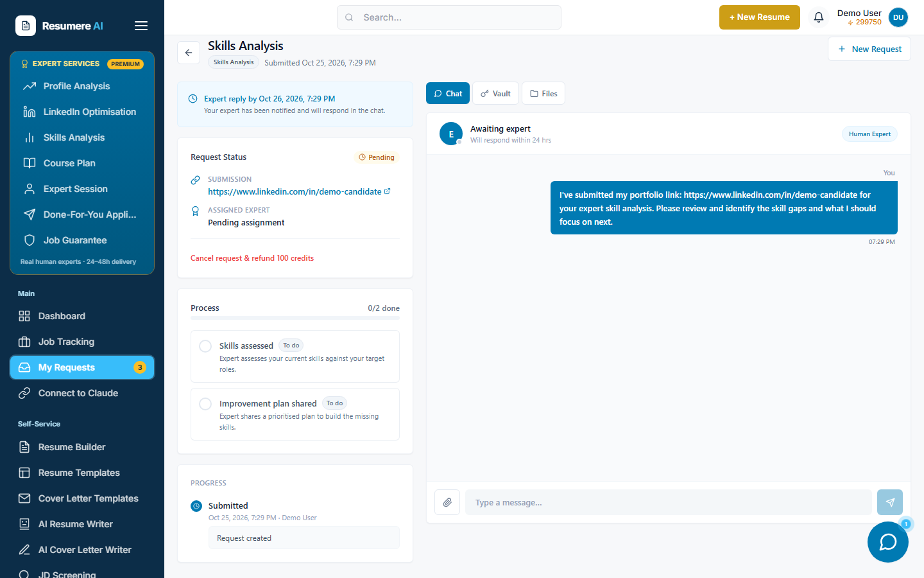Screen dimensions: 924x578
Task: Click the 299750 credits balance
Action: [865, 22]
